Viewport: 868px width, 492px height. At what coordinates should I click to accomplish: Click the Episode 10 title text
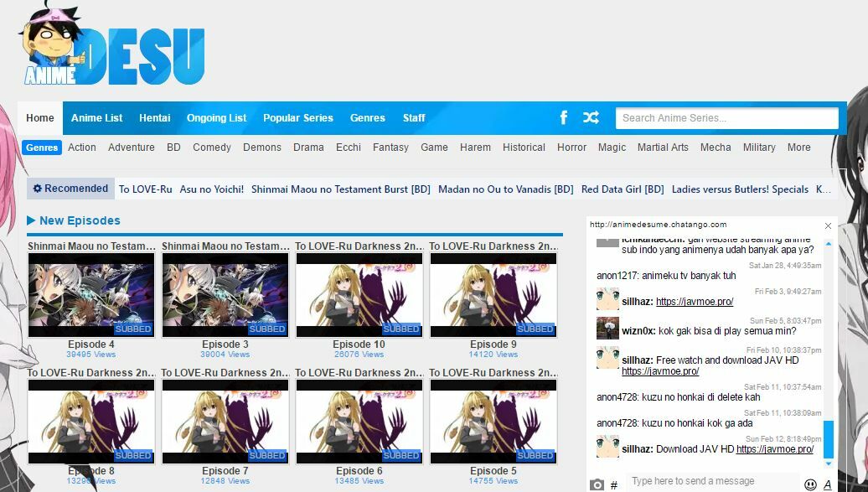point(359,344)
